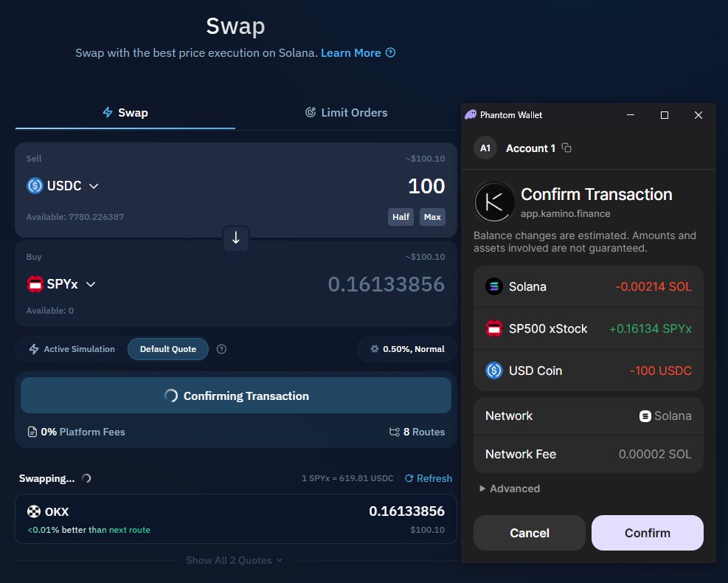Click the SPYx token icon in Buy
Image resolution: width=728 pixels, height=583 pixels.
[x=35, y=284]
